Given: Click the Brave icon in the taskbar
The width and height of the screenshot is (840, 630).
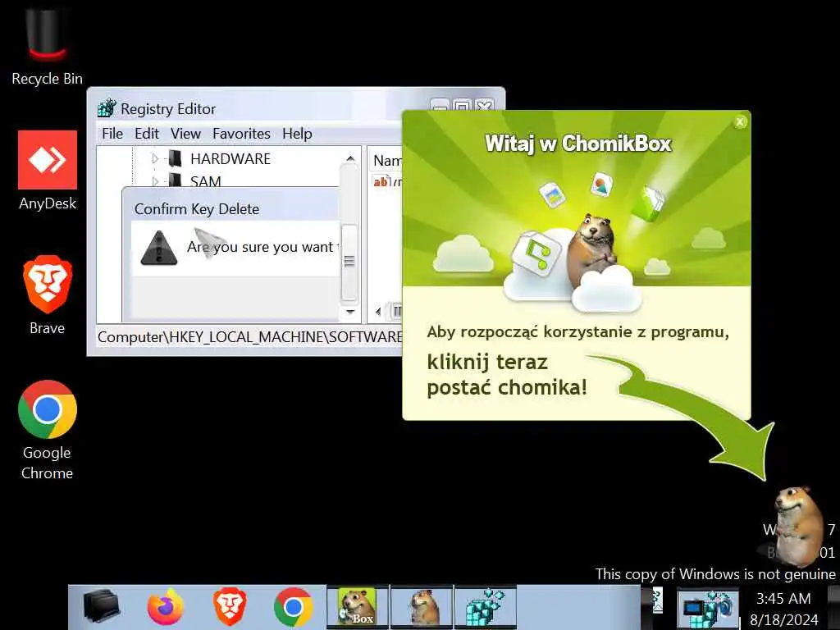Looking at the screenshot, I should click(230, 607).
